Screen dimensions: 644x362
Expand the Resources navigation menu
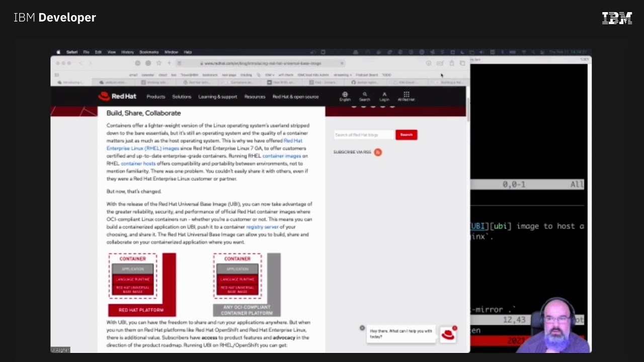[x=255, y=97]
